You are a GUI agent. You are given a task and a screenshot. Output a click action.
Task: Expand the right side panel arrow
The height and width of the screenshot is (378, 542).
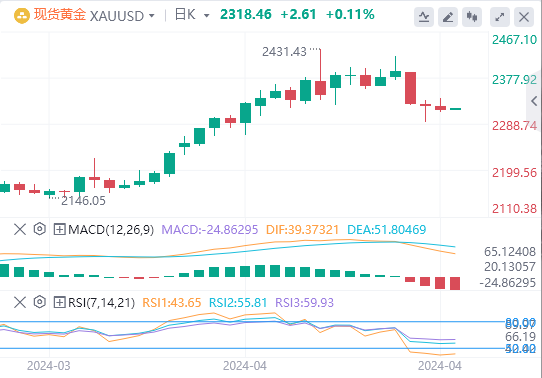(534, 101)
